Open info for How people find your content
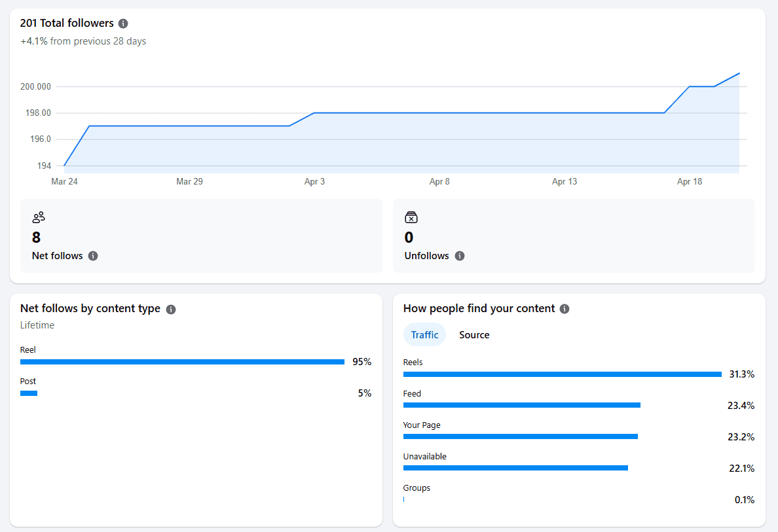The width and height of the screenshot is (778, 532). coord(564,309)
